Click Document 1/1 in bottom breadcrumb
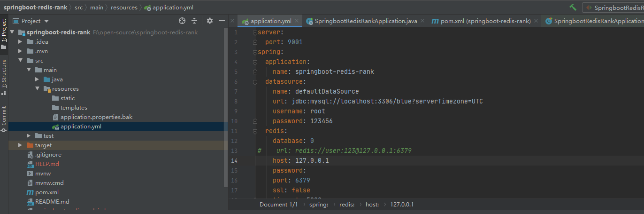 point(278,205)
